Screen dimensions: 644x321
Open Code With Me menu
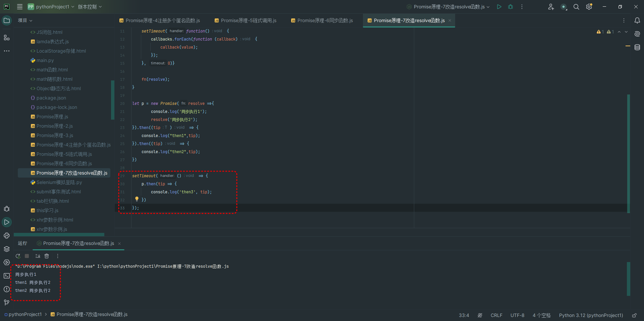pos(551,7)
